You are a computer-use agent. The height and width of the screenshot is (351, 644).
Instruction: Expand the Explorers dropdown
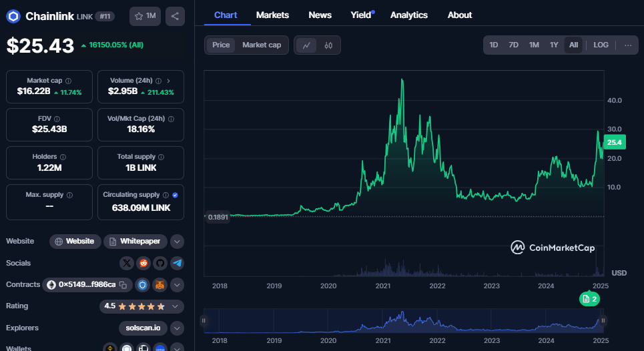[x=177, y=328]
